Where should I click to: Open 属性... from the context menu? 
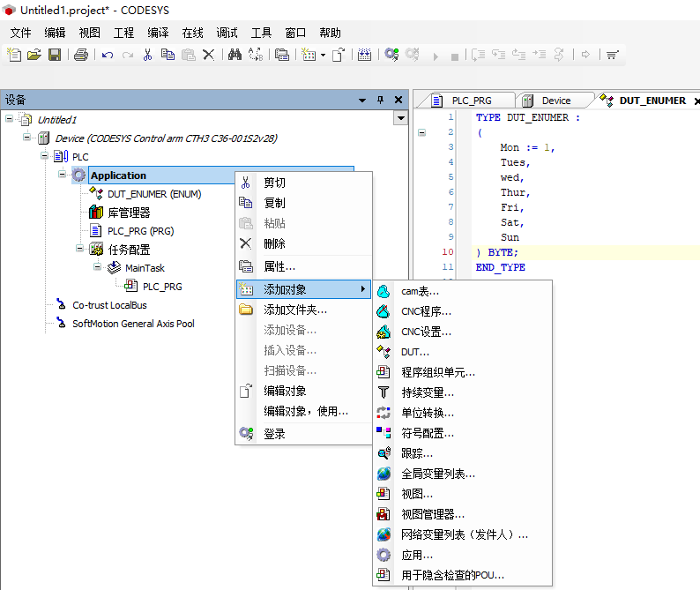coord(303,267)
